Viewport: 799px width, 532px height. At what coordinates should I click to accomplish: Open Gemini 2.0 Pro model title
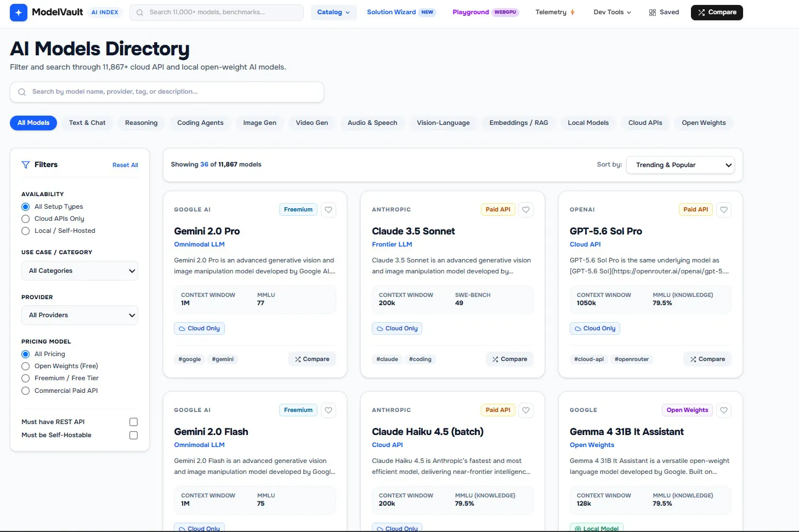pyautogui.click(x=207, y=231)
